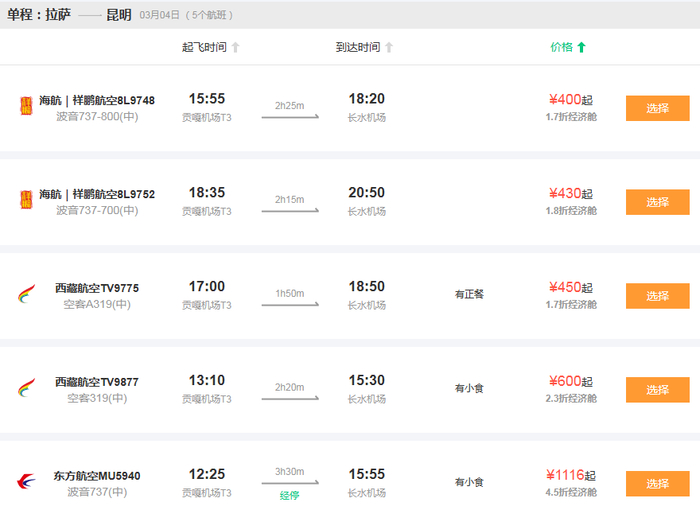Viewport: 700px width, 522px height.
Task: Click the 海航 | 祥鹏航空8L9748 flight name
Action: [x=96, y=100]
